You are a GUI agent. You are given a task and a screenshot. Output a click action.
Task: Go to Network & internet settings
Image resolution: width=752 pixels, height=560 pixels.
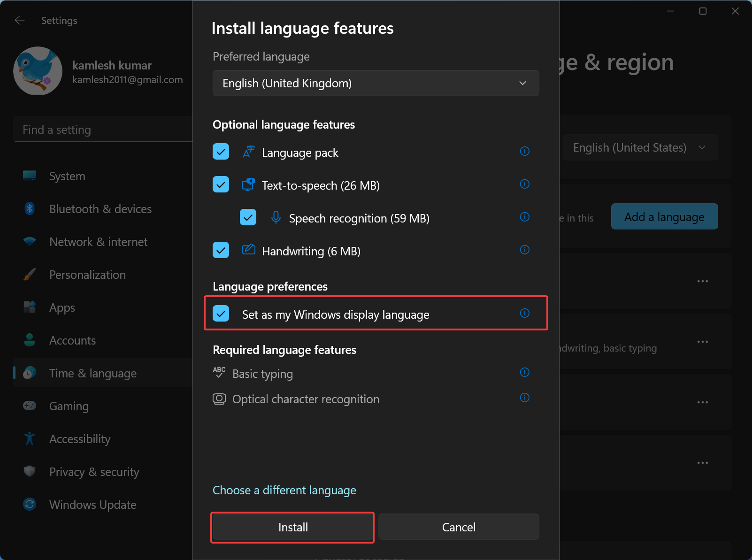tap(103, 242)
